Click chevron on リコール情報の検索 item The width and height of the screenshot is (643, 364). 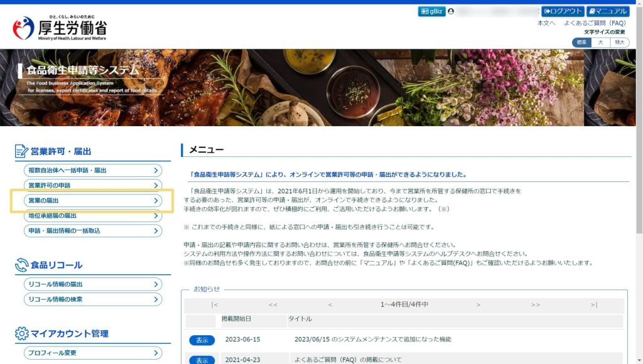pos(156,300)
